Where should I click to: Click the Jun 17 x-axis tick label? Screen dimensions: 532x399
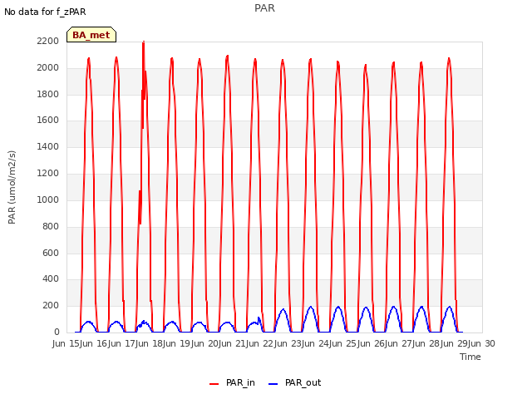point(122,343)
